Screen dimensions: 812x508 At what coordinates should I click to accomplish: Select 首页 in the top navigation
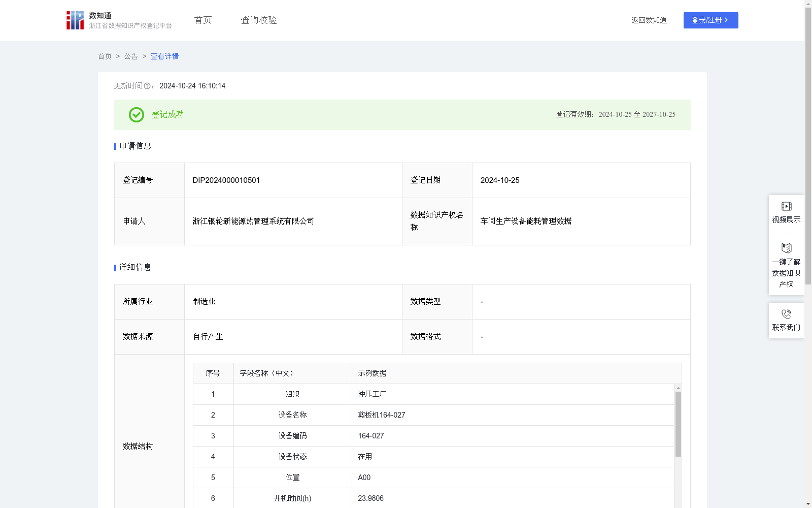[202, 20]
